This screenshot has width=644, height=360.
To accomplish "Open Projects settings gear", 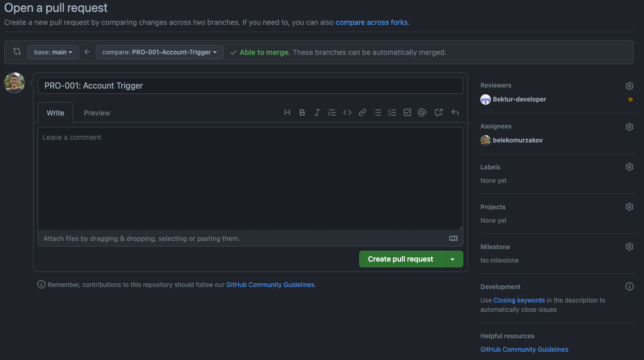I will click(630, 207).
